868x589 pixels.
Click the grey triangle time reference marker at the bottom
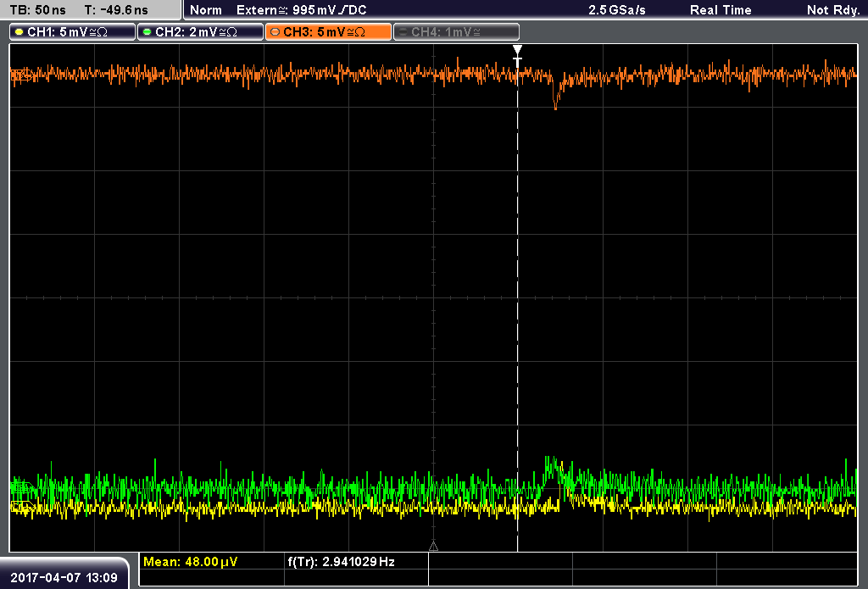pyautogui.click(x=433, y=547)
